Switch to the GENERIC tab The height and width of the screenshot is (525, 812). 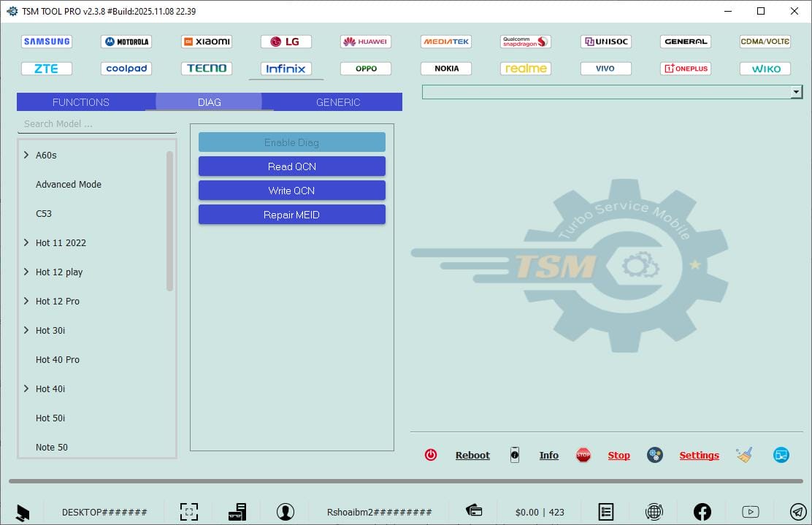click(337, 101)
